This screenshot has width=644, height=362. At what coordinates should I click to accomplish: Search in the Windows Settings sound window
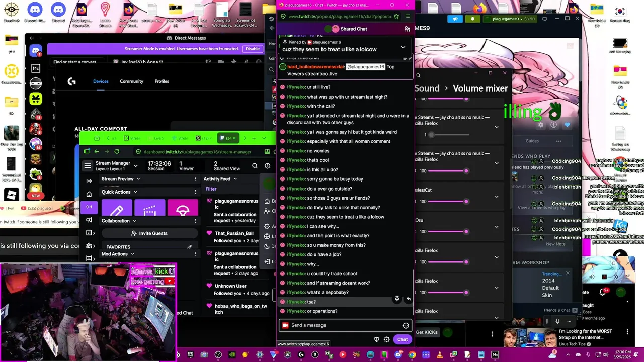tap(418, 75)
